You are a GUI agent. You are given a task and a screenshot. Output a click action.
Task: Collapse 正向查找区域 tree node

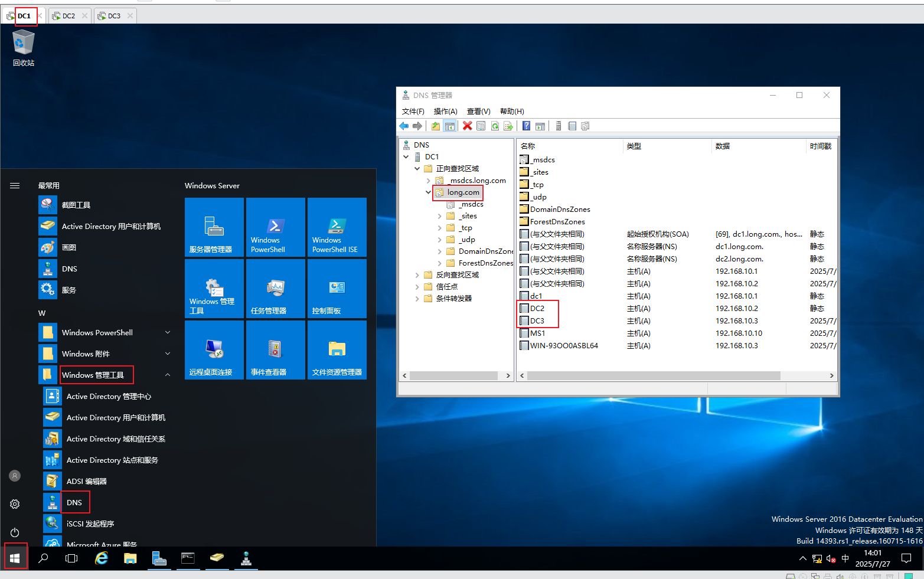(x=417, y=169)
